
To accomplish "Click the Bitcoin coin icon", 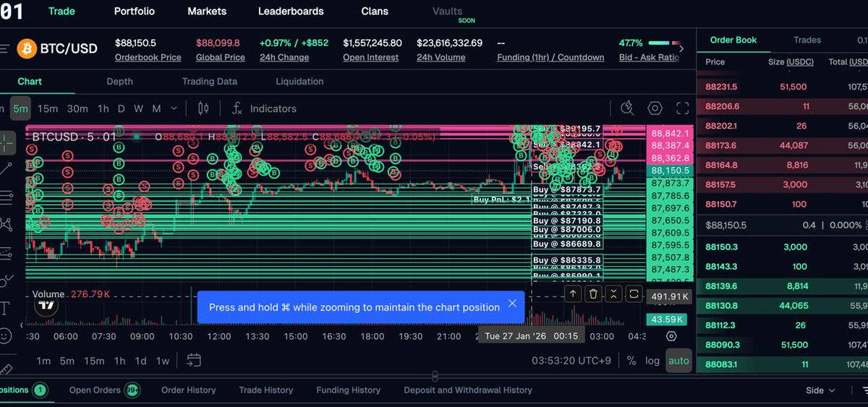I will tap(27, 48).
